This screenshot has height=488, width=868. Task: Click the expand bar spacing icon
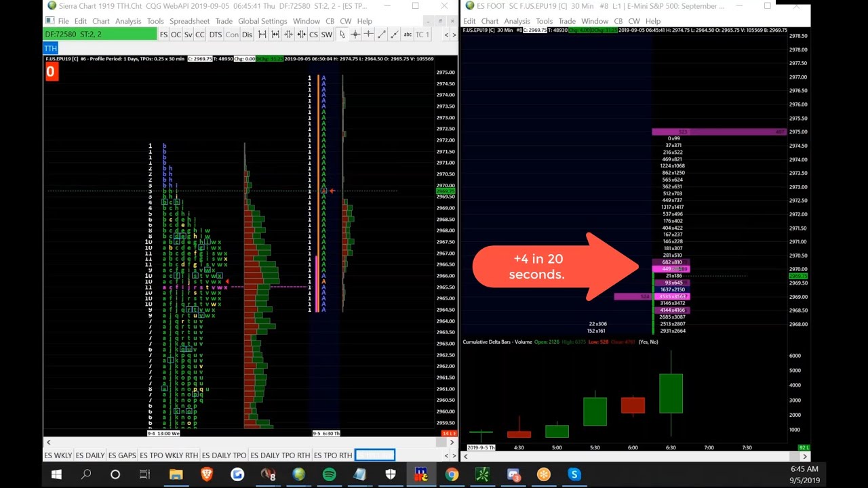tap(262, 35)
